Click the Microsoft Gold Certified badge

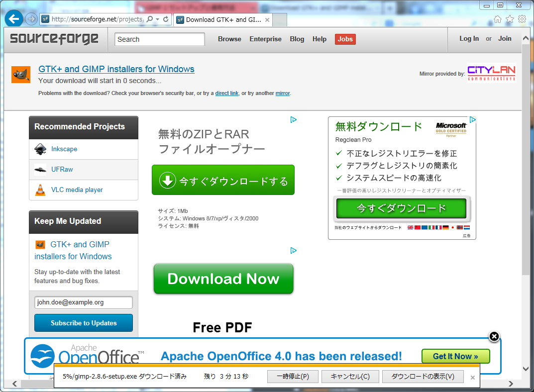tap(451, 130)
